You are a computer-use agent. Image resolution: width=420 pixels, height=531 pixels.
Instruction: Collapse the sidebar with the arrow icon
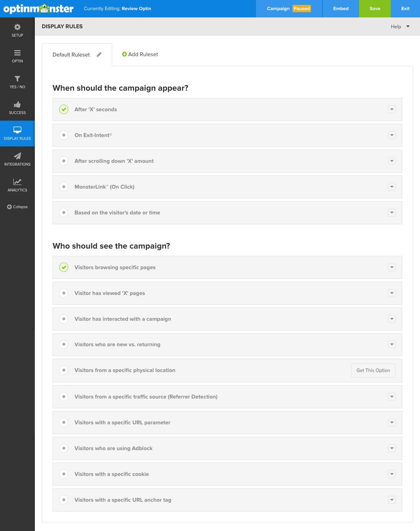point(9,207)
